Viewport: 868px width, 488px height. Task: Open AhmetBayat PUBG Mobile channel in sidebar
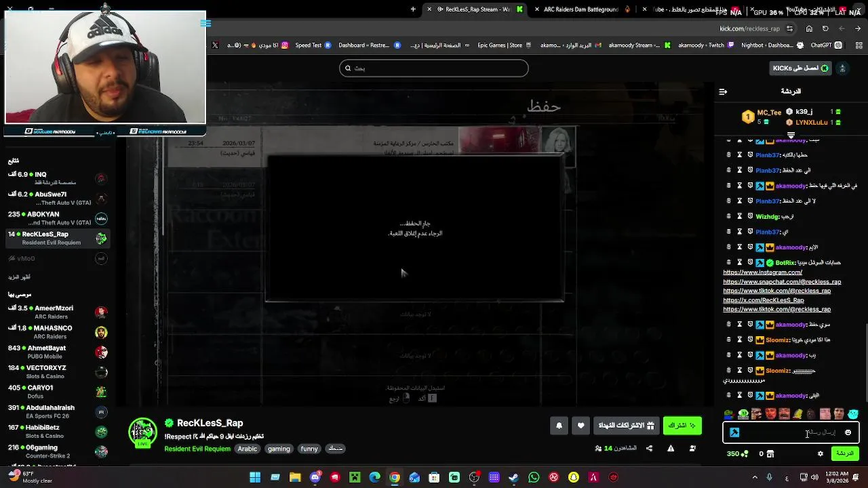coord(58,352)
